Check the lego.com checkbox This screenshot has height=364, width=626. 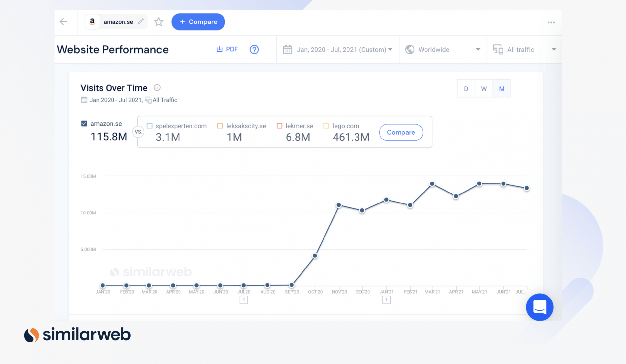point(326,126)
